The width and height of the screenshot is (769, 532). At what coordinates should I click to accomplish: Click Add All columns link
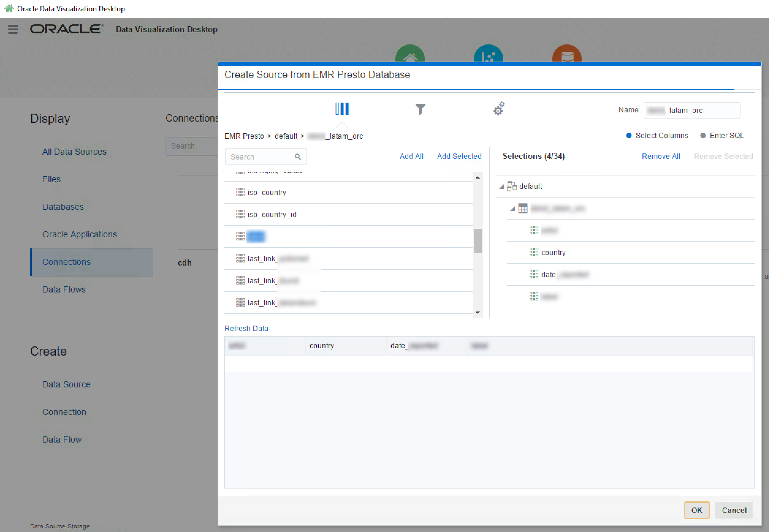pyautogui.click(x=411, y=156)
